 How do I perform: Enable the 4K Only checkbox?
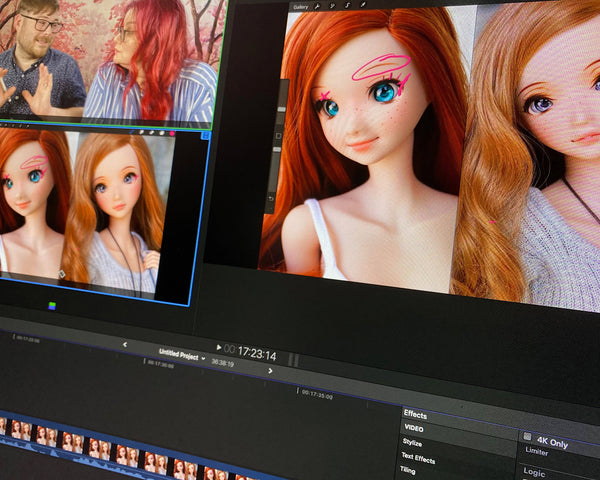527,436
